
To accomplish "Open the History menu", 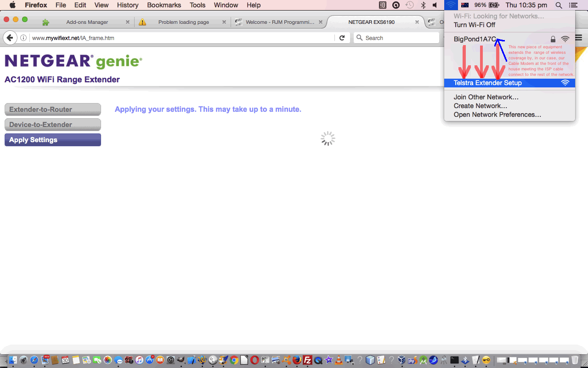I will pos(128,5).
